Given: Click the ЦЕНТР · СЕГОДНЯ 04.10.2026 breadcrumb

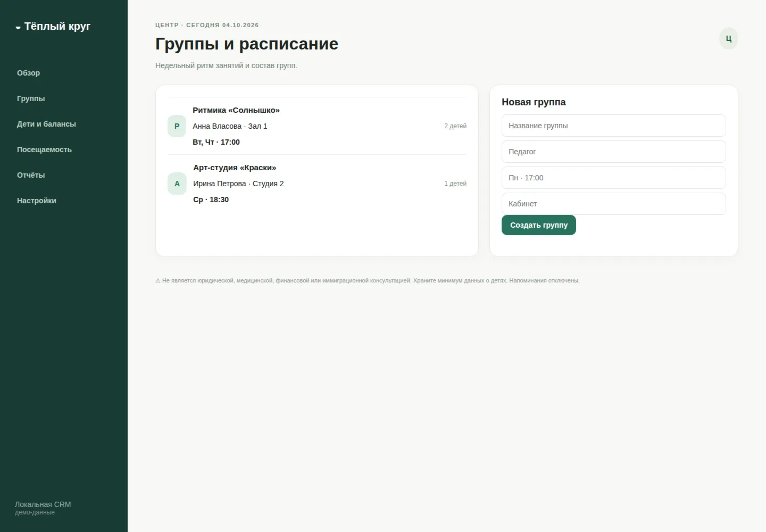Looking at the screenshot, I should 207,25.
